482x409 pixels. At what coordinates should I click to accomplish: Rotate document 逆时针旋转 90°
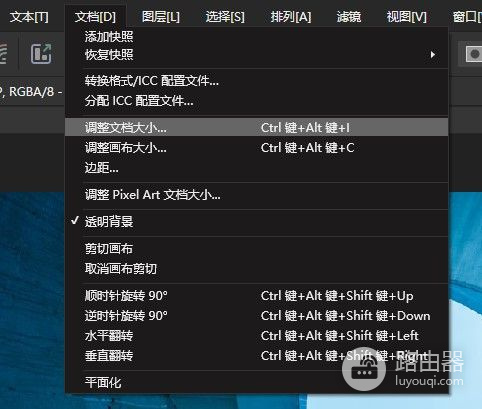point(256,316)
